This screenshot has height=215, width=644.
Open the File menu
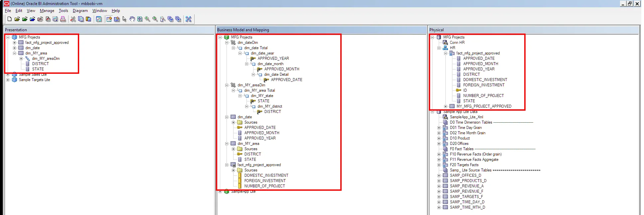(8, 11)
